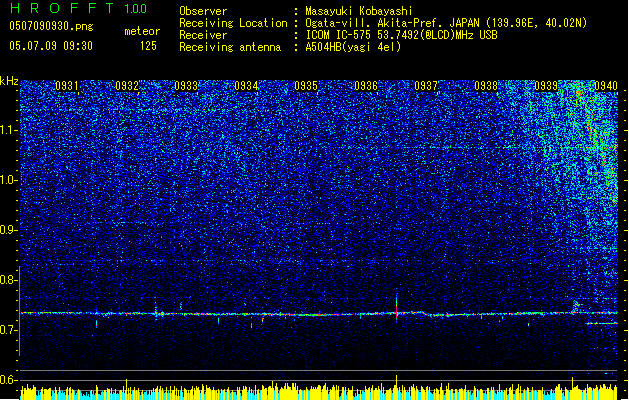The width and height of the screenshot is (629, 400).
Task: Click the 0938 time marker
Action: coord(486,86)
